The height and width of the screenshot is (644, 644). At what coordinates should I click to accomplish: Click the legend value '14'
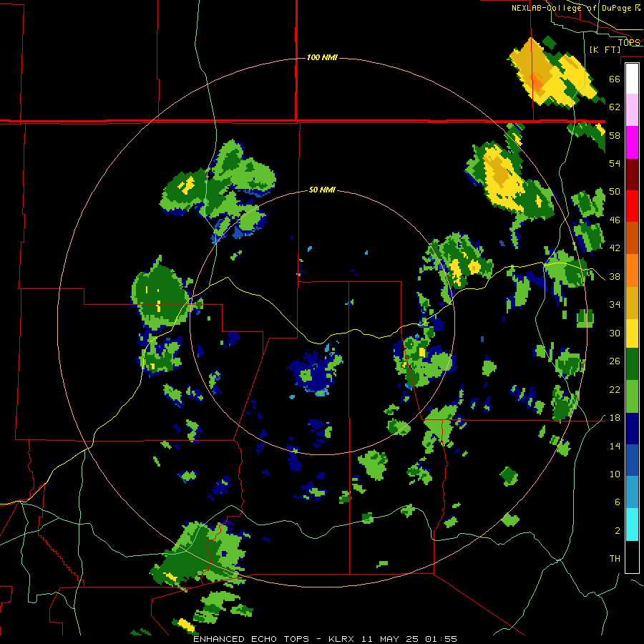(x=615, y=446)
